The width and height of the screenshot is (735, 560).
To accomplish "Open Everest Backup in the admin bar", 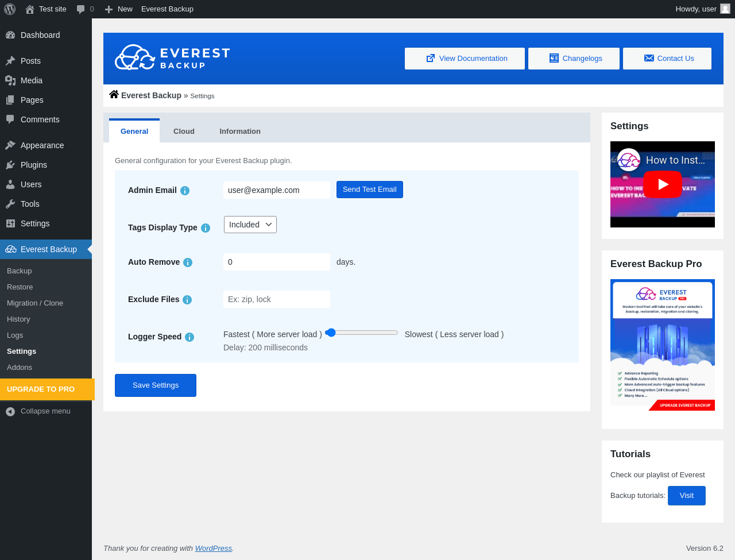I will coord(167,9).
